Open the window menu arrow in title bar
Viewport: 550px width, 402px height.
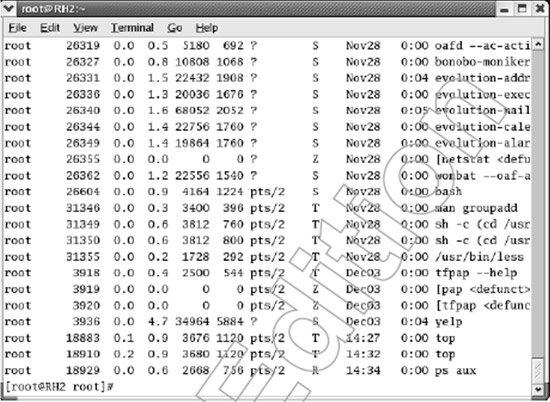pos(8,8)
